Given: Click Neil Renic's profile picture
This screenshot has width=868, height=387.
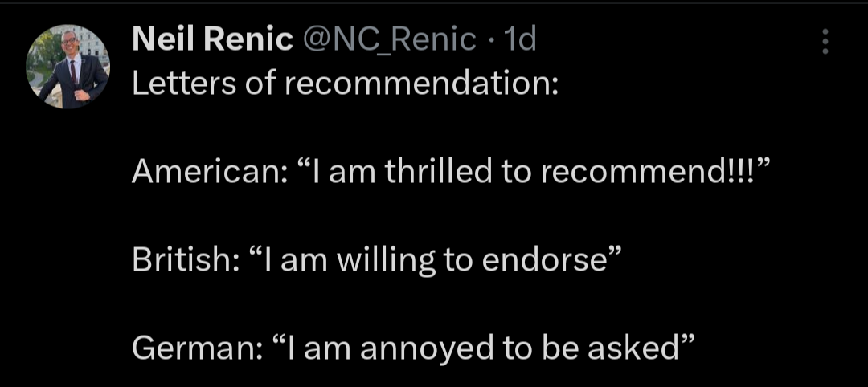Looking at the screenshot, I should pos(68,66).
